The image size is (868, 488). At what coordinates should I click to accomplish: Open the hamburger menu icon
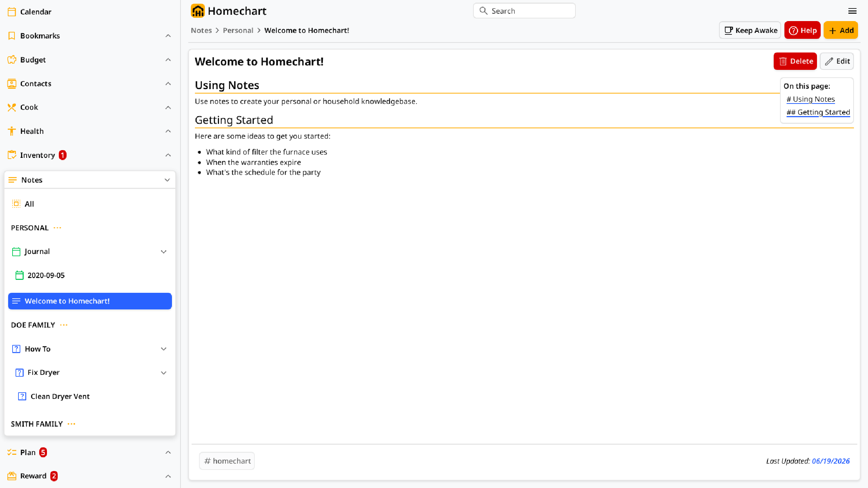pos(852,11)
